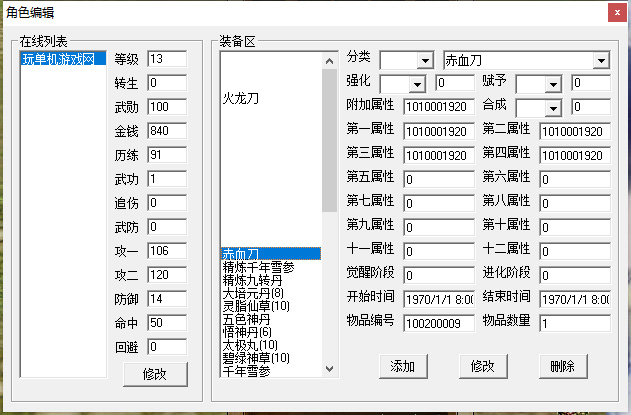631x415 pixels.
Task: Open the 分类 dropdown
Action: (424, 62)
